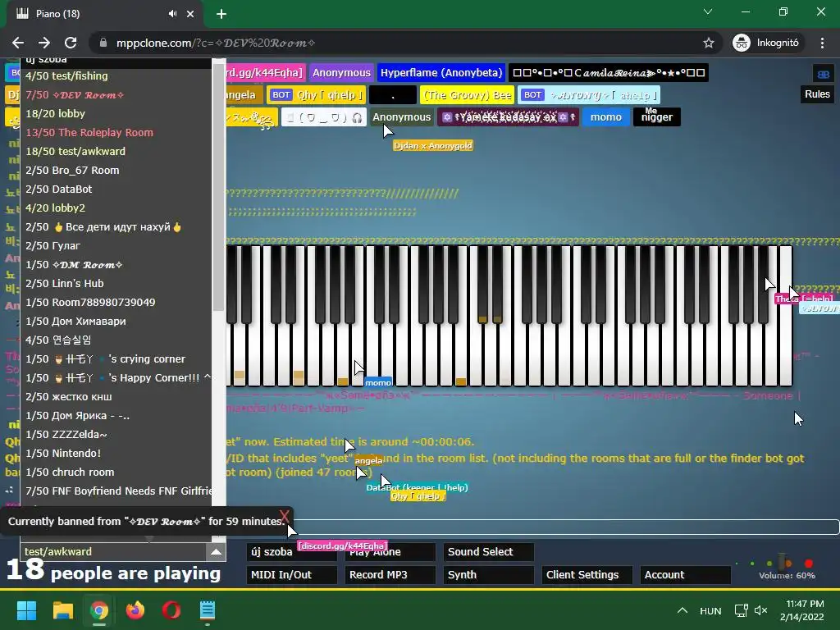
Task: Join the 1/50 Дом Химавари room
Action: (x=116, y=321)
